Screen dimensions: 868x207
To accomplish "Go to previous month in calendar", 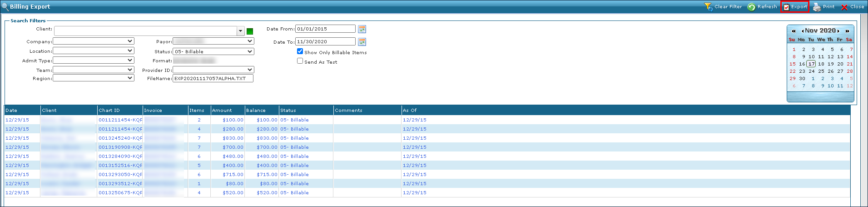I will point(803,31).
